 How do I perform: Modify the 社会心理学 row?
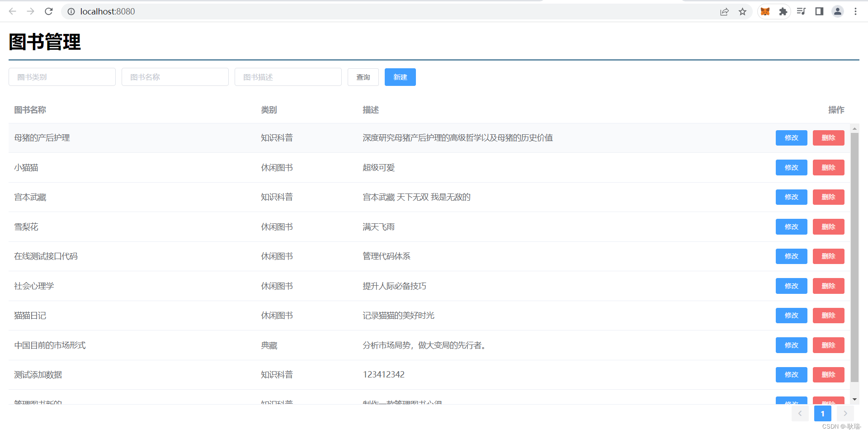791,286
